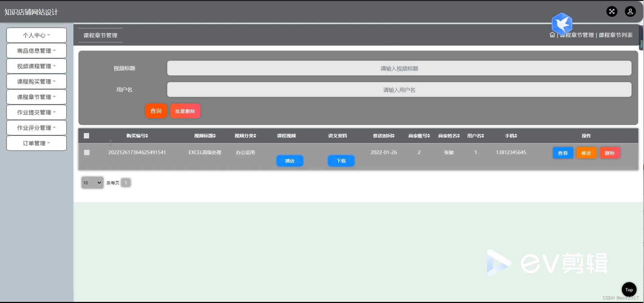Expand the 作业评分管理 sidebar menu
The image size is (644, 303).
pos(36,128)
